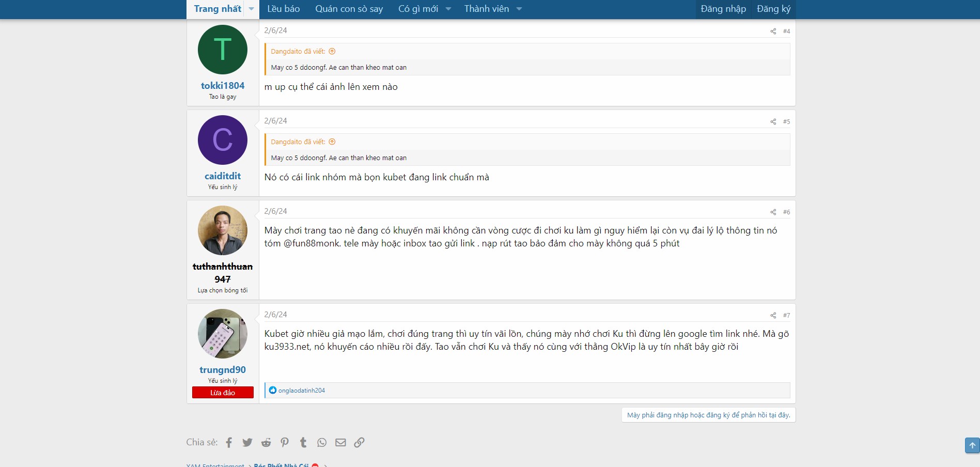Image resolution: width=980 pixels, height=467 pixels.
Task: Open onglaodatinh204 who liked post #7
Action: [302, 391]
